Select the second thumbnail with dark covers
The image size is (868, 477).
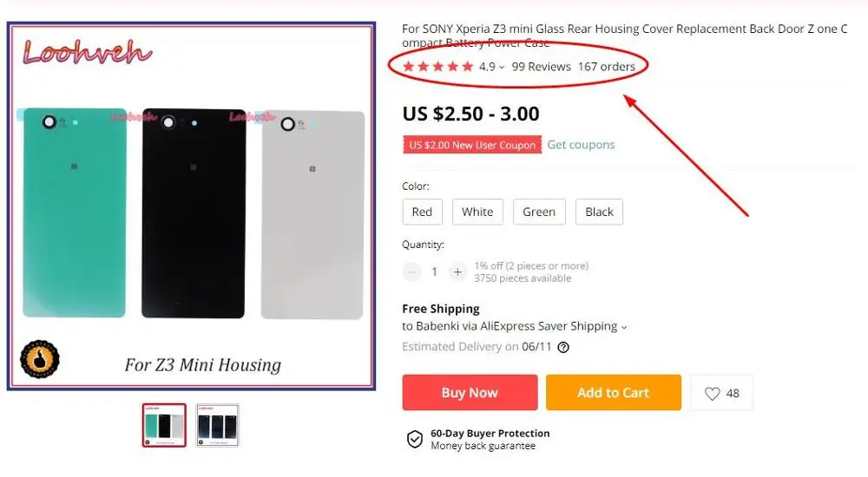217,425
